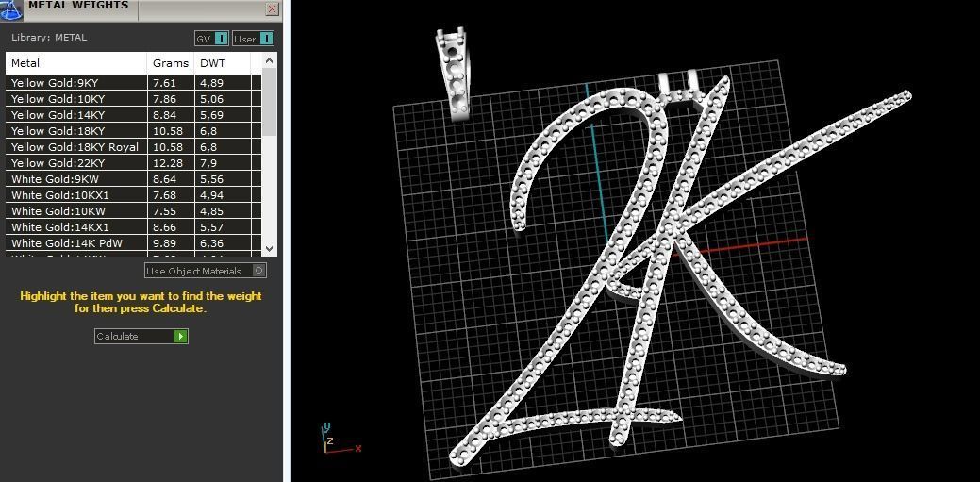Image resolution: width=980 pixels, height=482 pixels.
Task: Select the White Gold:10KW row
Action: pyautogui.click(x=134, y=211)
